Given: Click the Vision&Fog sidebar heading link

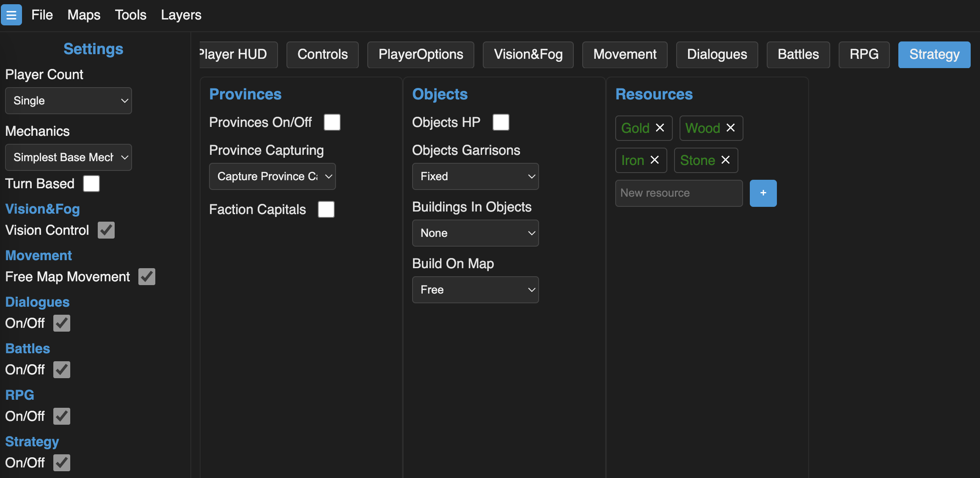Looking at the screenshot, I should pyautogui.click(x=42, y=209).
